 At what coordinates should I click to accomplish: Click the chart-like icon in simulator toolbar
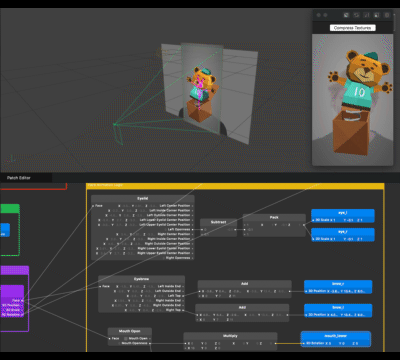tap(366, 15)
